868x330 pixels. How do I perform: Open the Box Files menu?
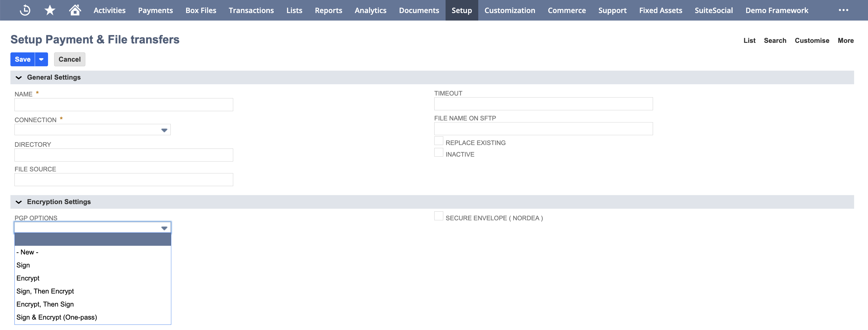pos(201,10)
